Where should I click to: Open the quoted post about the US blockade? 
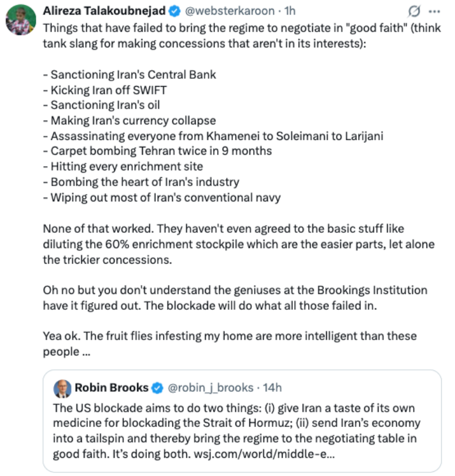242,420
